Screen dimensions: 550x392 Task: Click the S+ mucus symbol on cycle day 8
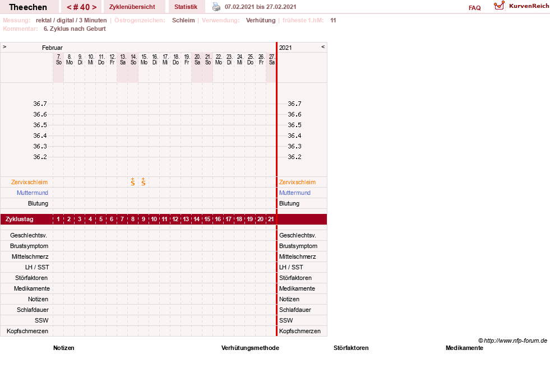point(133,182)
